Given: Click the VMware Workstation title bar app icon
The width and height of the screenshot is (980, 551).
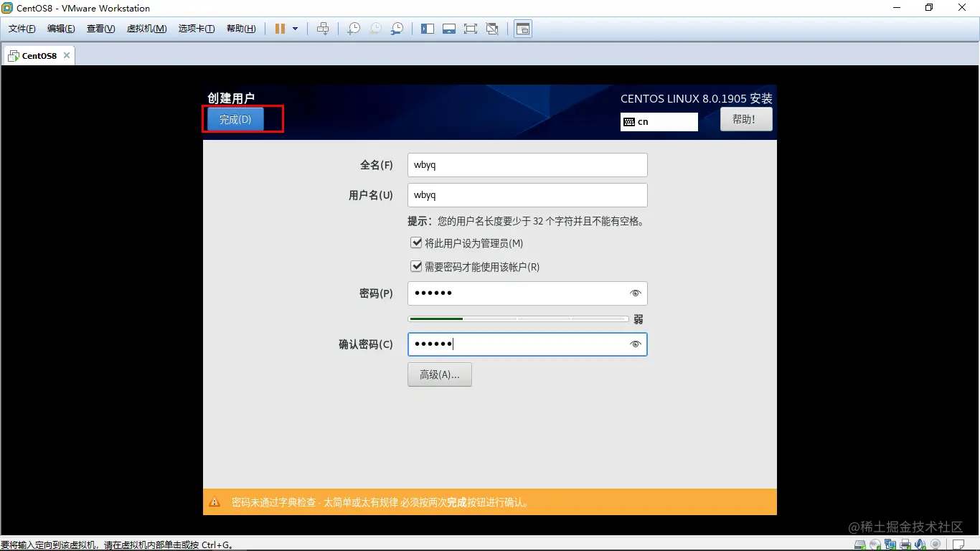Looking at the screenshot, I should [8, 8].
